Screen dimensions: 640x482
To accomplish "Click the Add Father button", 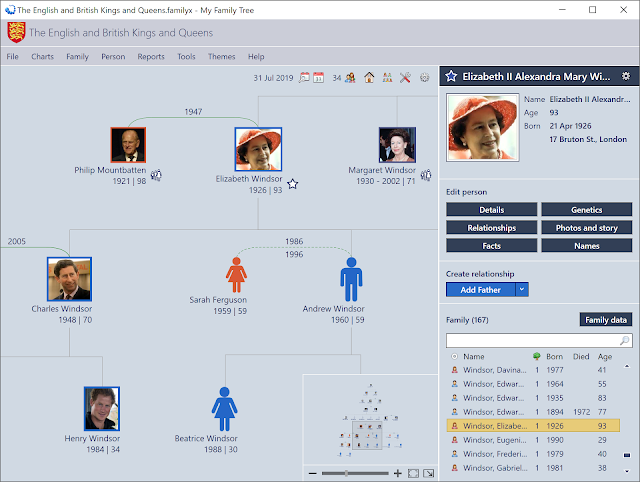I will [480, 289].
